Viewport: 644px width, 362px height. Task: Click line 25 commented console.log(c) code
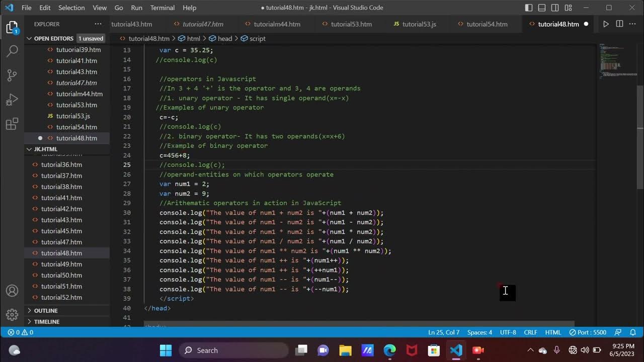[x=192, y=165]
